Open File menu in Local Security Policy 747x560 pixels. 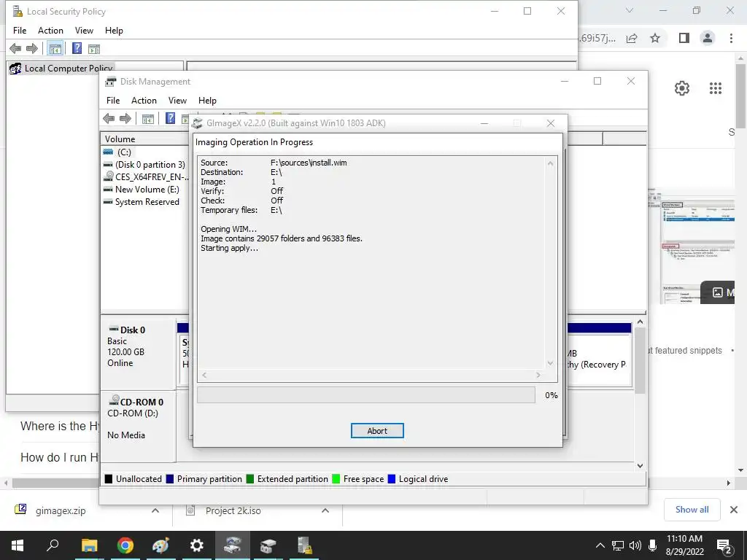(x=20, y=31)
